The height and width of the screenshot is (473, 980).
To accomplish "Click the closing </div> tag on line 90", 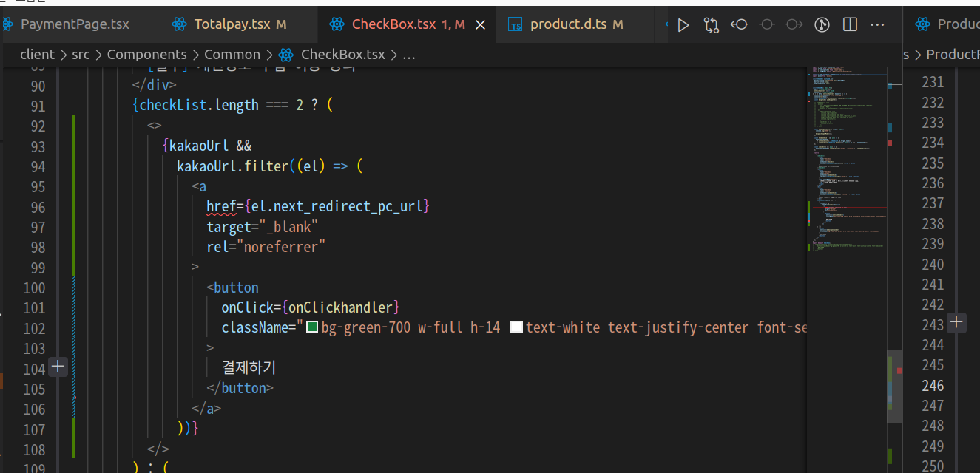I will [x=155, y=85].
